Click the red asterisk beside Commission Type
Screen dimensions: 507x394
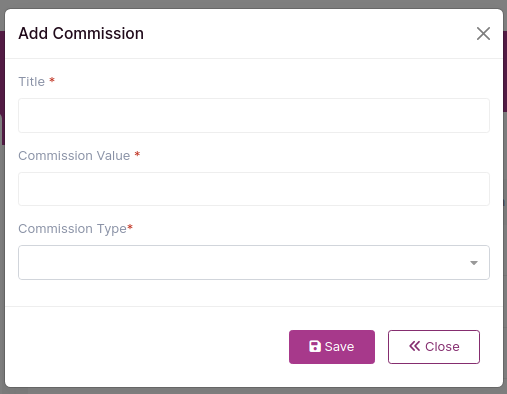point(130,227)
